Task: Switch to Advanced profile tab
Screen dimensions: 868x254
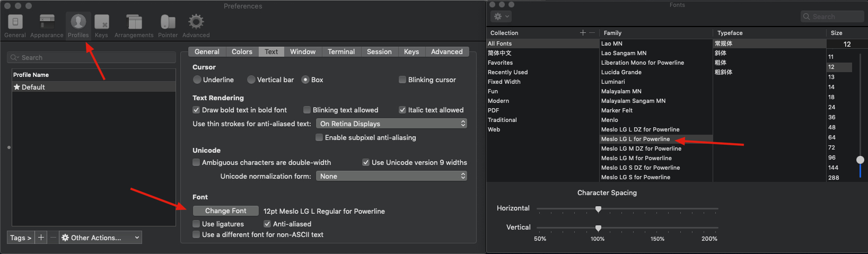Action: click(x=446, y=51)
